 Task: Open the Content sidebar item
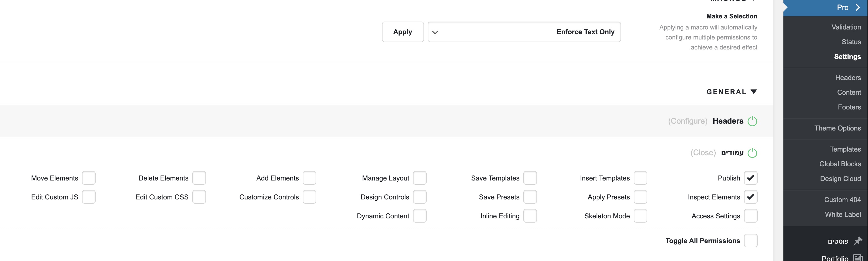coord(849,92)
